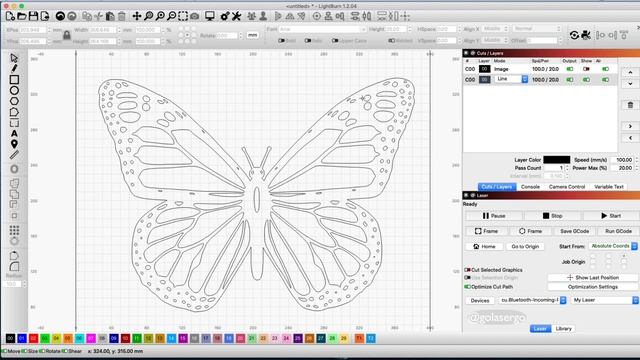Screen dimensions: 640x360
Task: Click the Home button
Action: coord(484,247)
